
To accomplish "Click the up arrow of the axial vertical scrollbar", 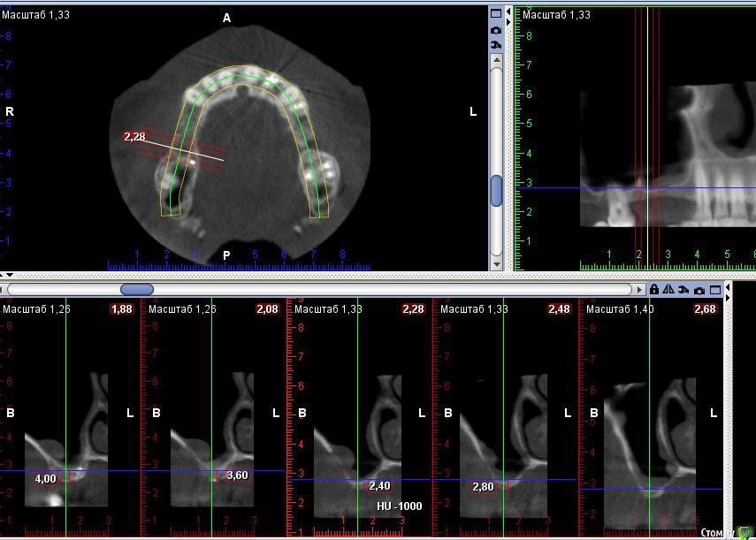I will (x=496, y=58).
